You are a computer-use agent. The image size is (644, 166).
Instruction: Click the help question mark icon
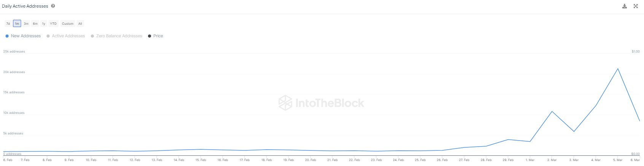(x=53, y=6)
